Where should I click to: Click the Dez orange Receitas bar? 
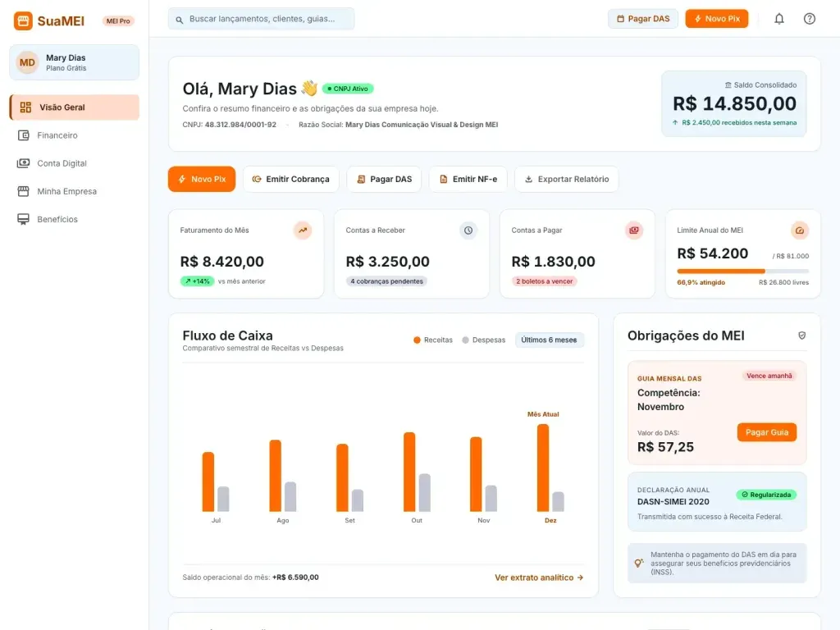[543, 468]
